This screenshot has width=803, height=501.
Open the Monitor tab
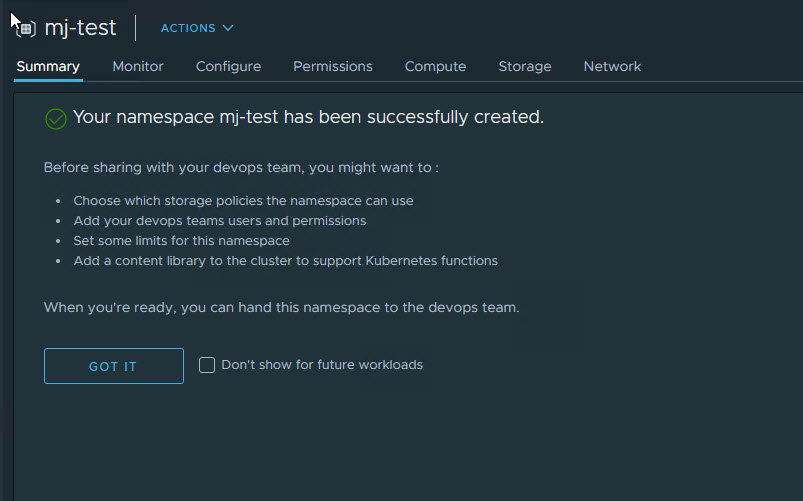(x=138, y=66)
